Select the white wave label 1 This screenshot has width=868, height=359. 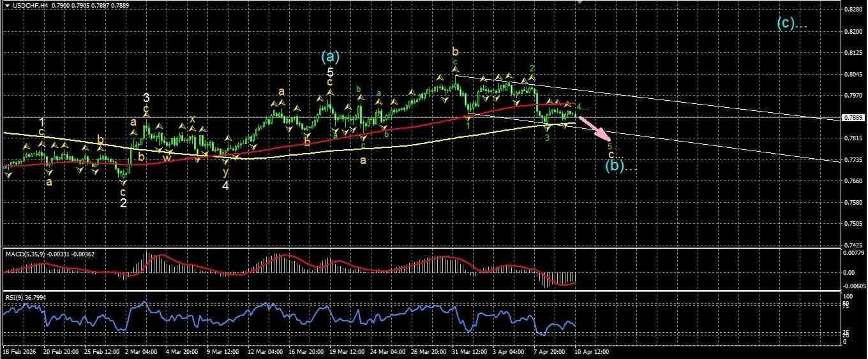point(41,122)
